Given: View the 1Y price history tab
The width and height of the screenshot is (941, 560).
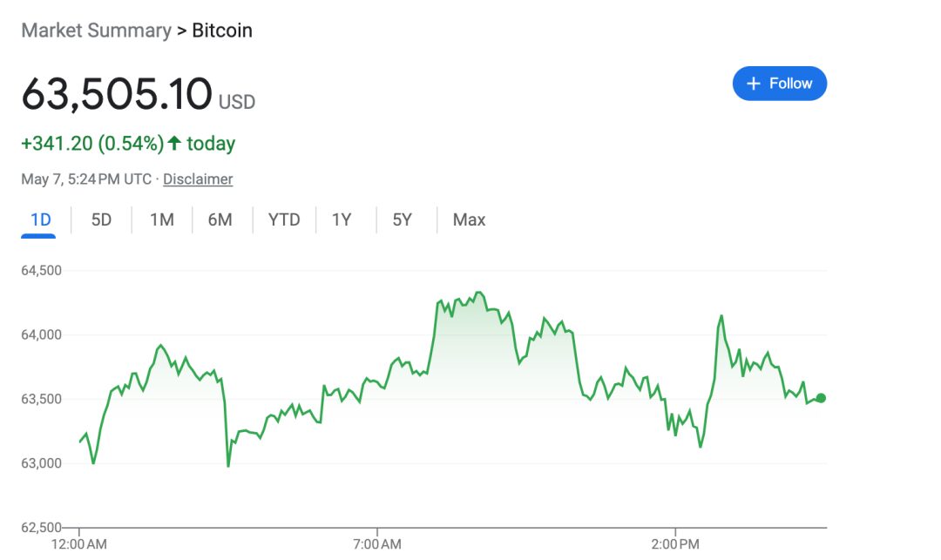Looking at the screenshot, I should click(x=342, y=219).
